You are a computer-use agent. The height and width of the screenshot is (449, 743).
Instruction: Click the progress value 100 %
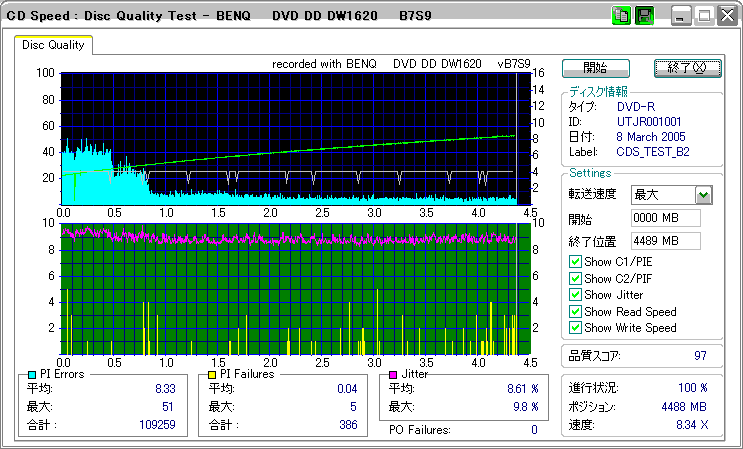(x=693, y=388)
